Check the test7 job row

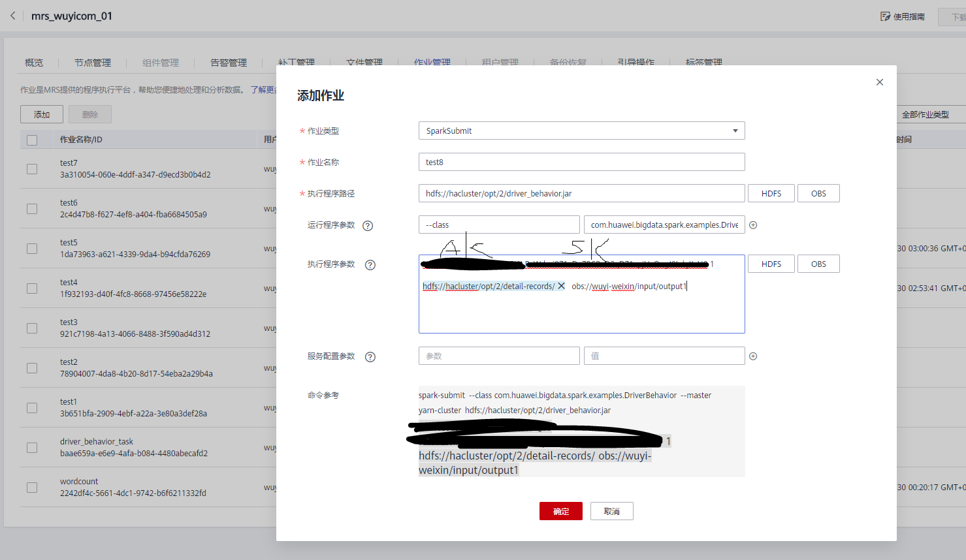(32, 169)
